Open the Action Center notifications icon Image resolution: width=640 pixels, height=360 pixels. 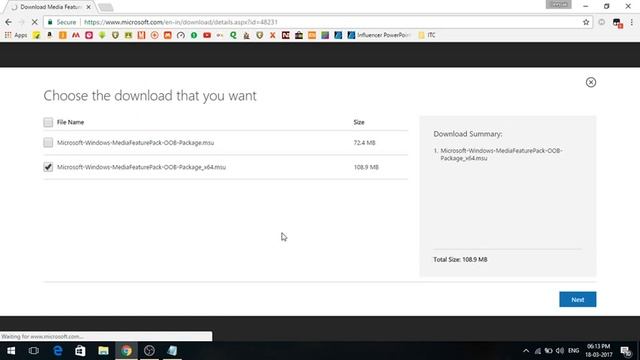(x=626, y=351)
